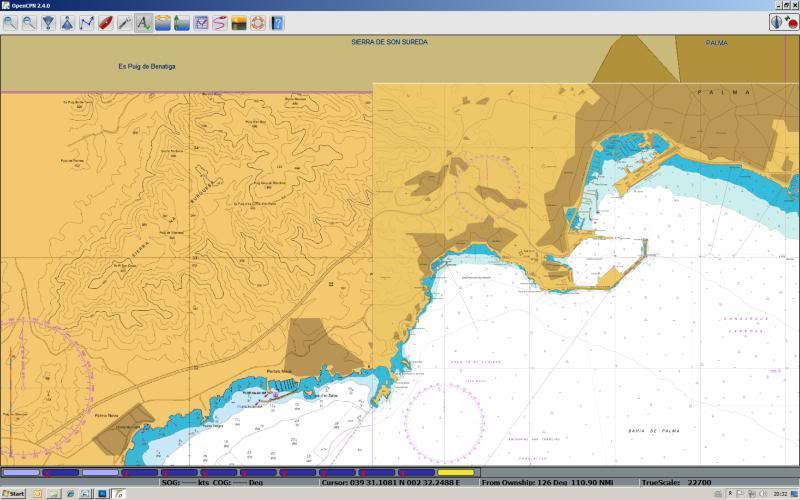Viewport: 800px width, 500px height.
Task: Toggle the current station display
Action: [x=182, y=22]
